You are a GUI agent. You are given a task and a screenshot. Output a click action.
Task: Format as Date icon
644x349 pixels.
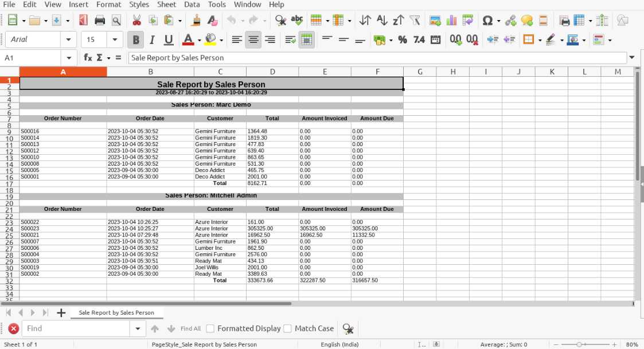435,40
